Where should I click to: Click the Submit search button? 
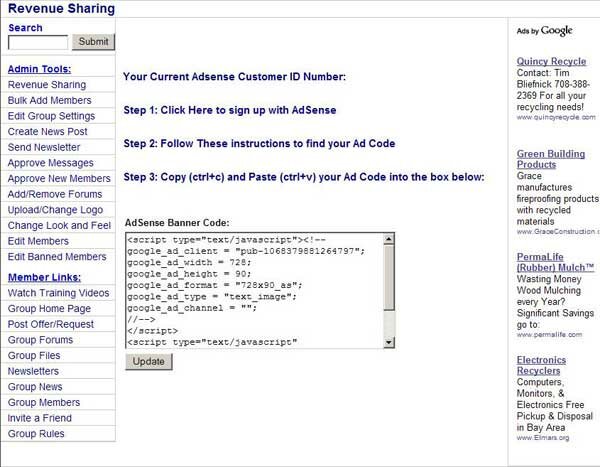coord(93,42)
